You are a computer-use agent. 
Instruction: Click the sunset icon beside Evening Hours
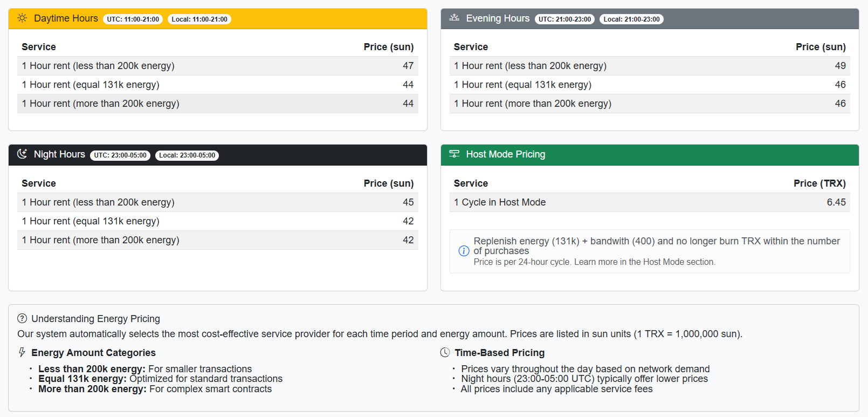click(454, 18)
